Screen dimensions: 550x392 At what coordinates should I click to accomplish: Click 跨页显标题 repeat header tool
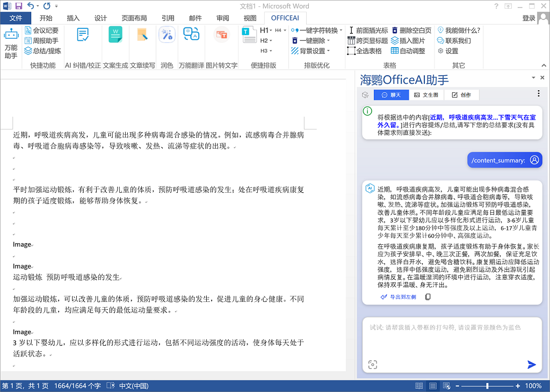click(x=367, y=41)
